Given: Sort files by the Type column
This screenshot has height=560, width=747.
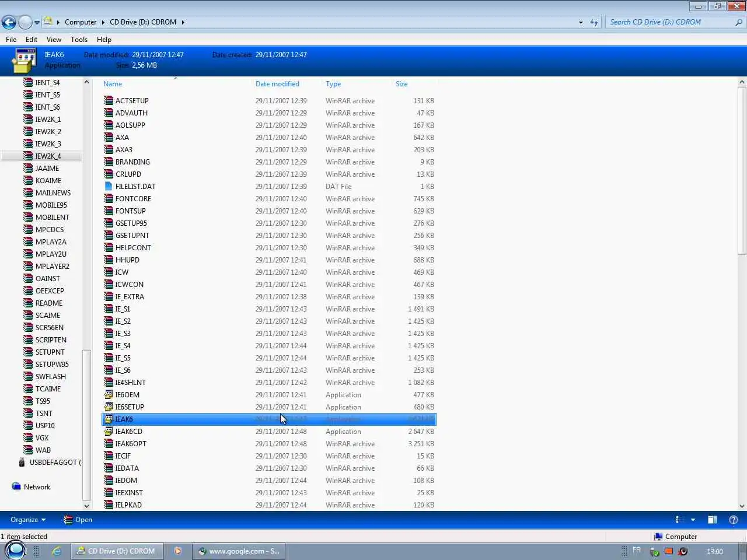Looking at the screenshot, I should 333,84.
